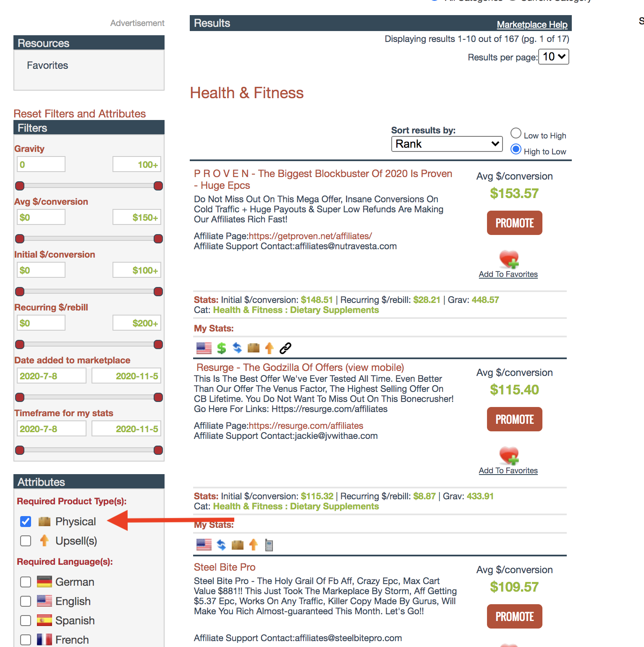Viewport: 644px width, 647px height.
Task: Open Results per page dropdown
Action: tap(554, 57)
